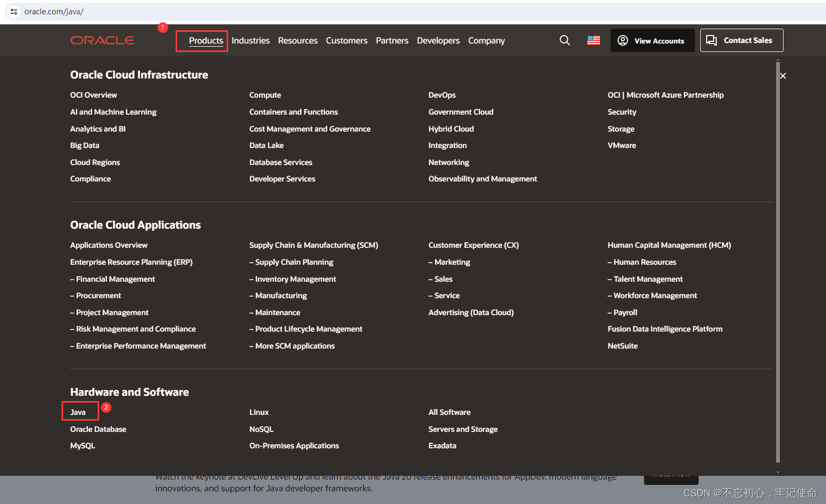The width and height of the screenshot is (826, 504).
Task: Select Customer Experience (CX)
Action: click(474, 245)
